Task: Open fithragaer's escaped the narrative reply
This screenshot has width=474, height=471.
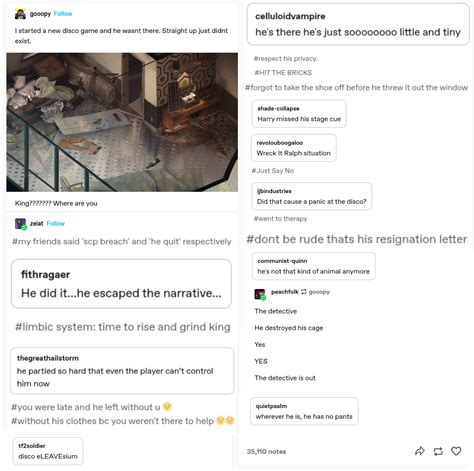Action: (121, 284)
